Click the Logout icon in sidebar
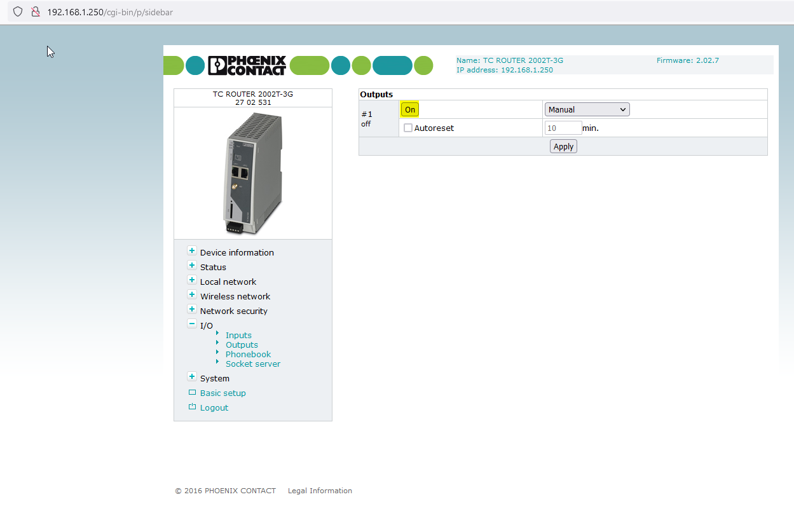794x532 pixels. click(192, 407)
